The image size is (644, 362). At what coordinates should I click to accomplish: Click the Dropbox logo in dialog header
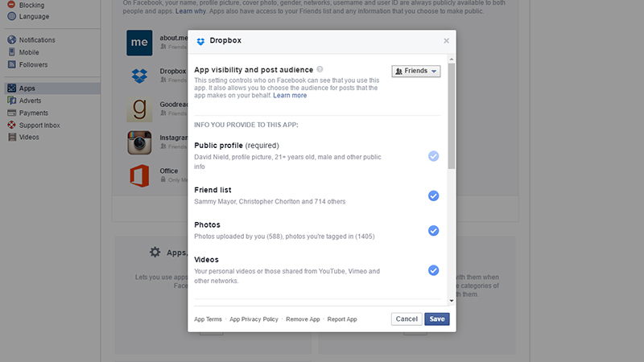(200, 41)
